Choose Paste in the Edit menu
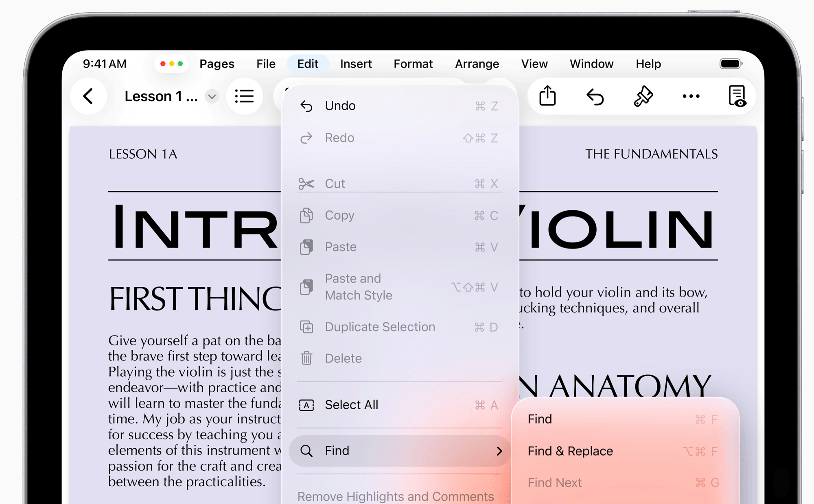814x504 pixels. pos(399,247)
